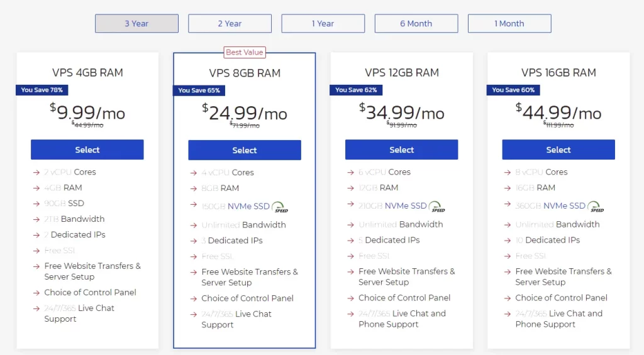The height and width of the screenshot is (355, 644).
Task: Click arrow icon beside 2 vCPU Cores
Action: (x=36, y=172)
